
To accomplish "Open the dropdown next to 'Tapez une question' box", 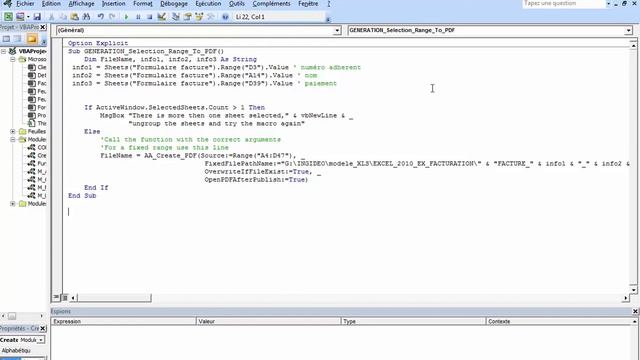I will (x=609, y=3).
